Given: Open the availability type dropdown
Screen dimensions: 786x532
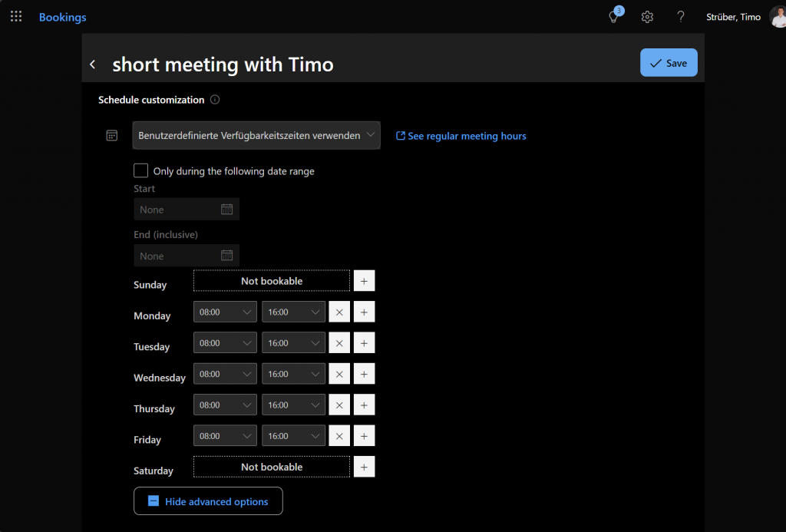Looking at the screenshot, I should pyautogui.click(x=256, y=135).
